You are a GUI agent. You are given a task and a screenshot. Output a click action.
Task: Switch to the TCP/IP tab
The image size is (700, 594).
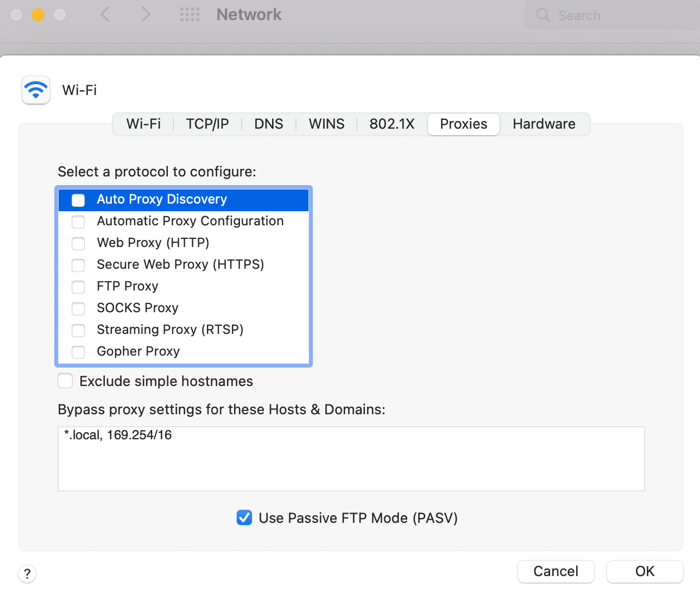pyautogui.click(x=207, y=124)
